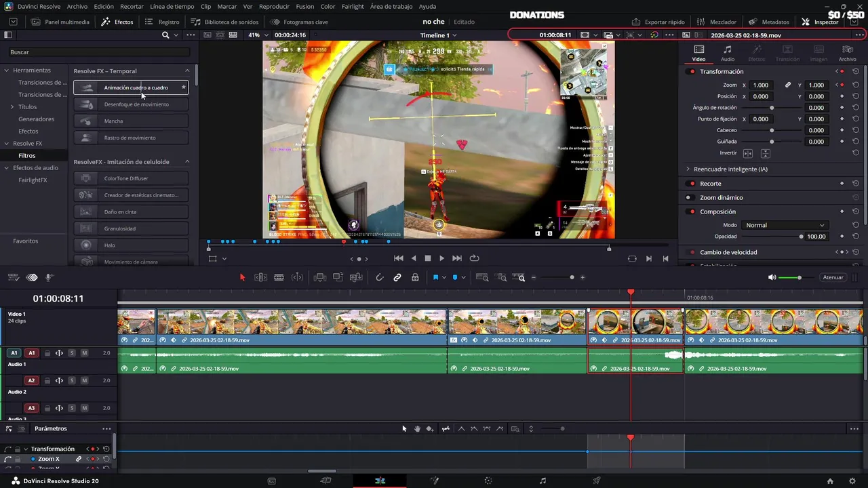Image resolution: width=868 pixels, height=488 pixels.
Task: Open the Reproducir menu
Action: point(274,6)
